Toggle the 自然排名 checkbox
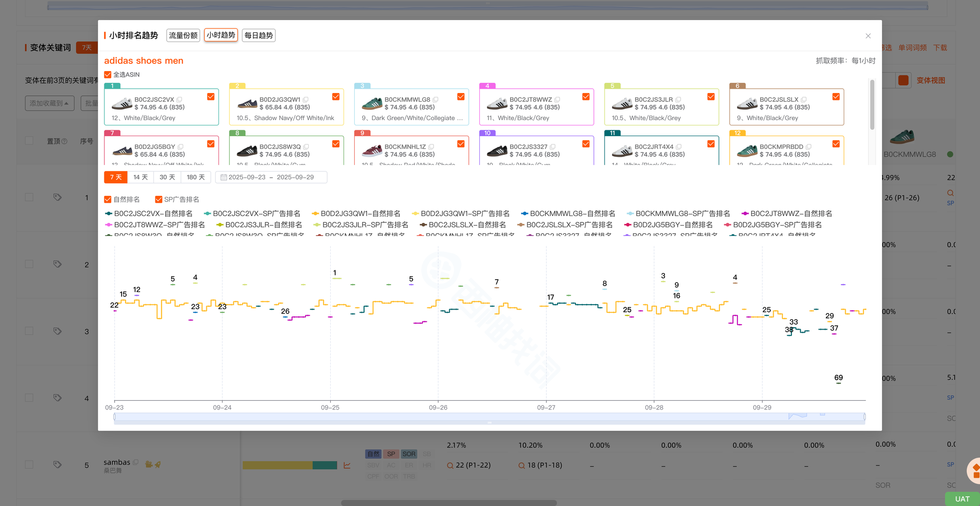Image resolution: width=980 pixels, height=506 pixels. click(108, 199)
